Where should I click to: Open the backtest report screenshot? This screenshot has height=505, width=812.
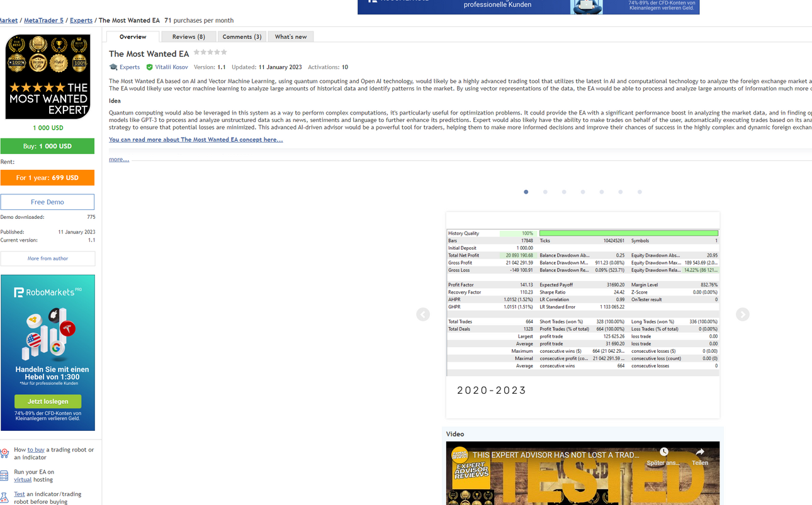583,315
